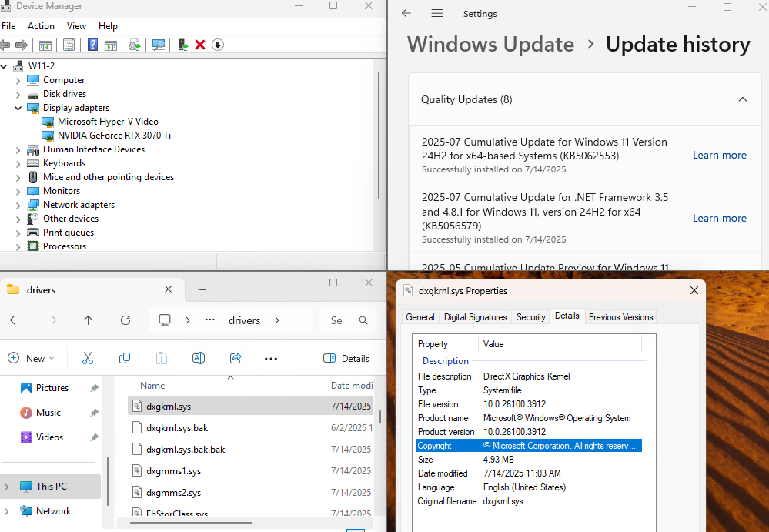Click the Back arrow in File Explorer
The width and height of the screenshot is (769, 532).
[x=15, y=320]
